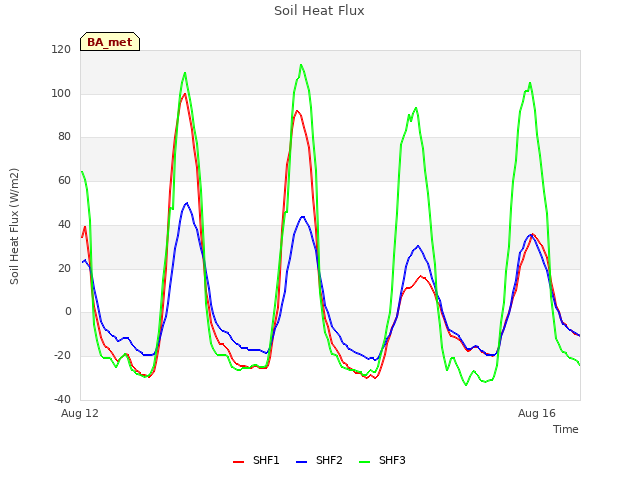640x480 pixels.
Task: Click the Soil Heat Flux (W/m2) axis title
Action: tap(14, 226)
